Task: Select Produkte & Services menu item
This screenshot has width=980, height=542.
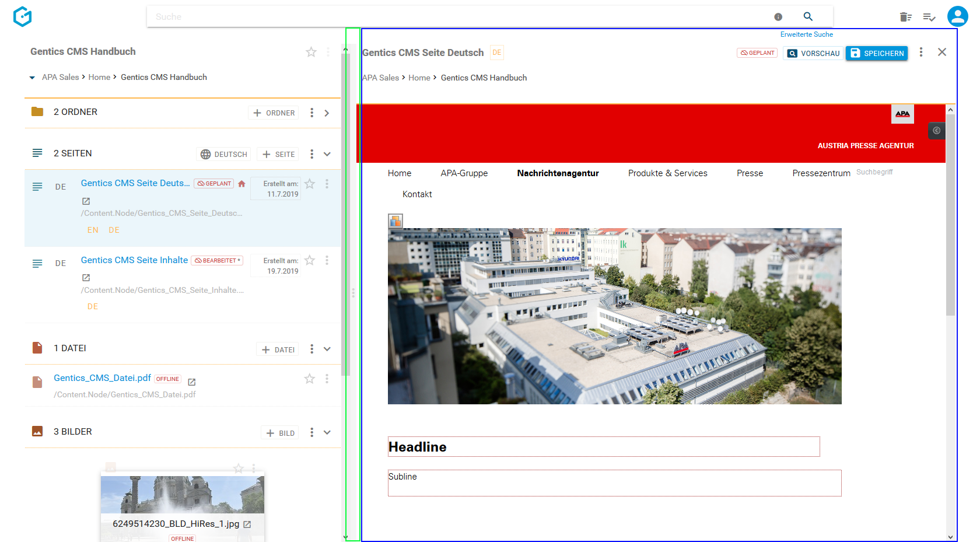Action: click(x=667, y=173)
